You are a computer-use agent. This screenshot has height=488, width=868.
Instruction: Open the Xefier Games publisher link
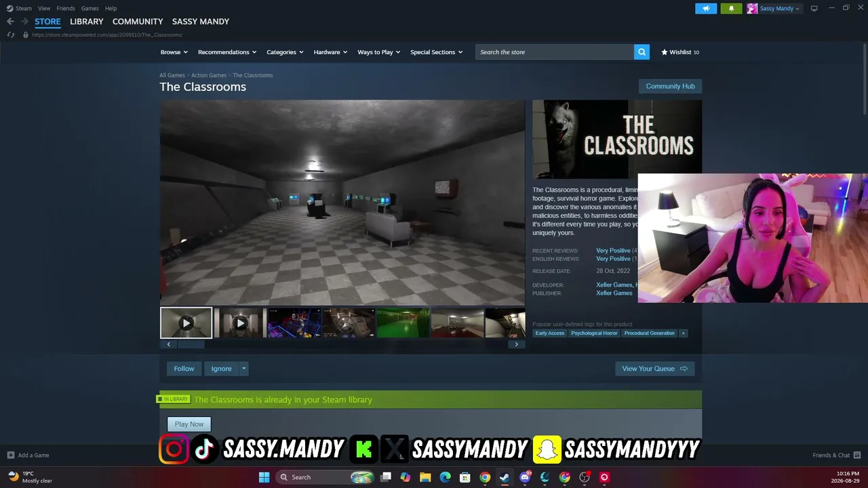pos(614,293)
